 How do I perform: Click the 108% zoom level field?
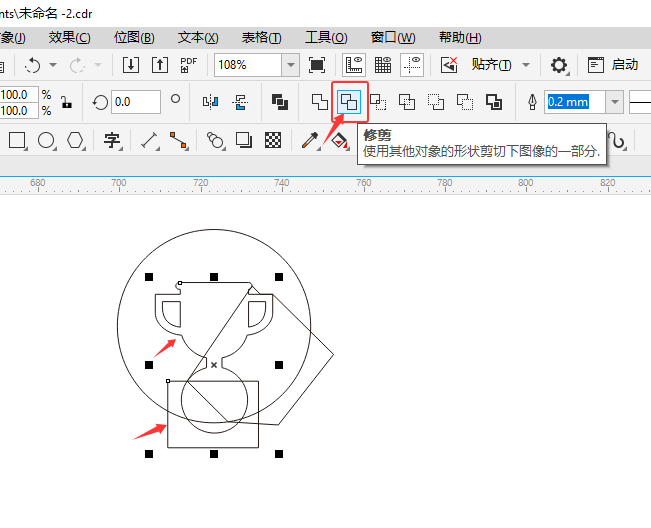[x=248, y=65]
